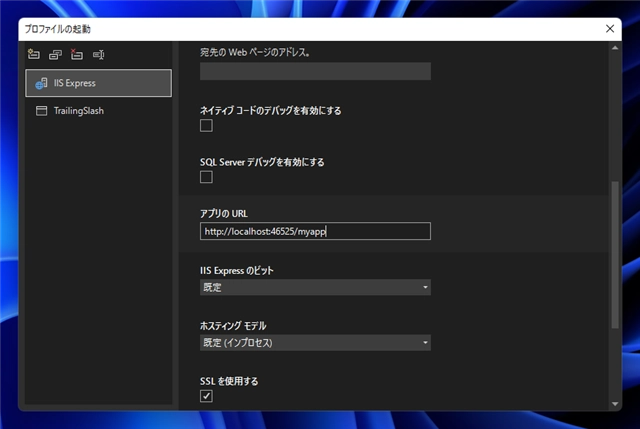Click the アプリの URL label
Screen dimensions: 640x429
pyautogui.click(x=224, y=213)
